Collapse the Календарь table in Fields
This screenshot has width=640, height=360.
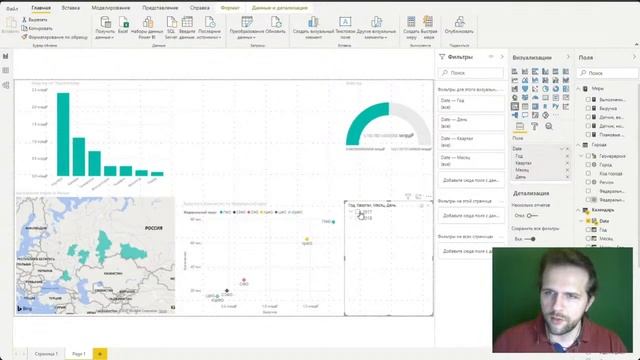(579, 210)
